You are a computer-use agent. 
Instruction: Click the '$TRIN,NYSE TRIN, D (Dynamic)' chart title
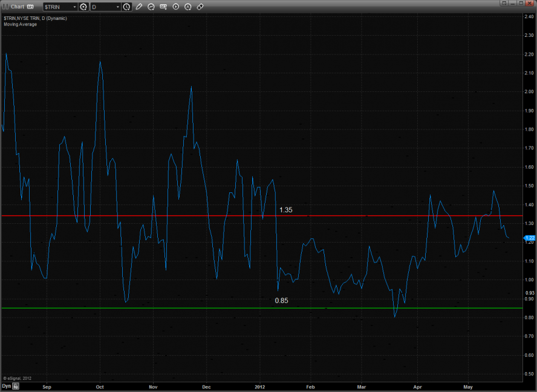[x=35, y=18]
